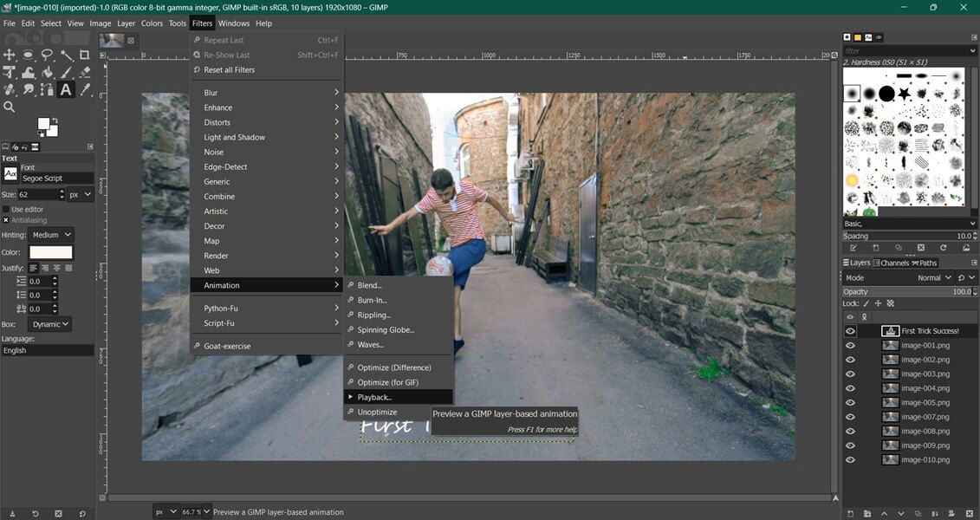Image resolution: width=980 pixels, height=520 pixels.
Task: Select the Fuzzy Select tool
Action: (67, 54)
